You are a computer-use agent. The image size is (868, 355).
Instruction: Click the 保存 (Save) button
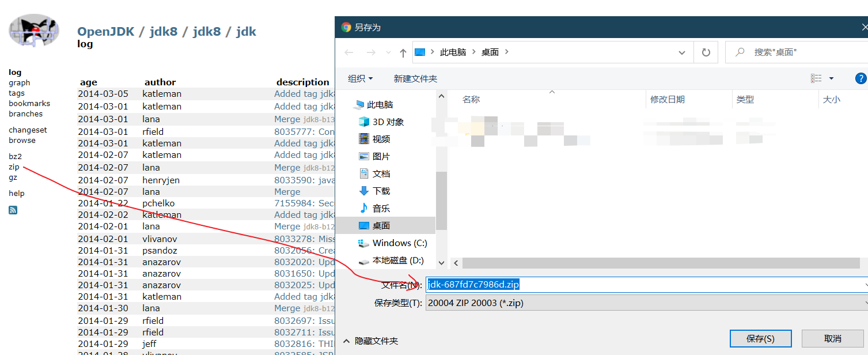(760, 338)
